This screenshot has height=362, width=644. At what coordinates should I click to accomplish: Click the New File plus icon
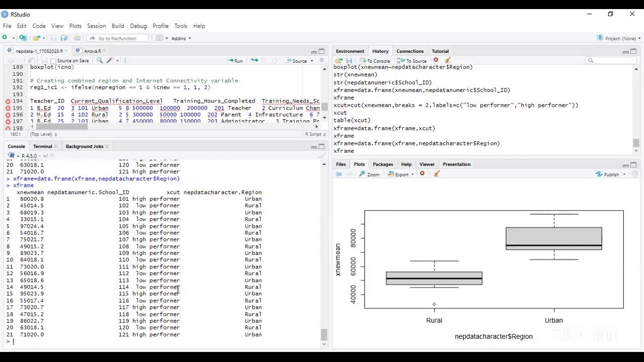(5, 38)
